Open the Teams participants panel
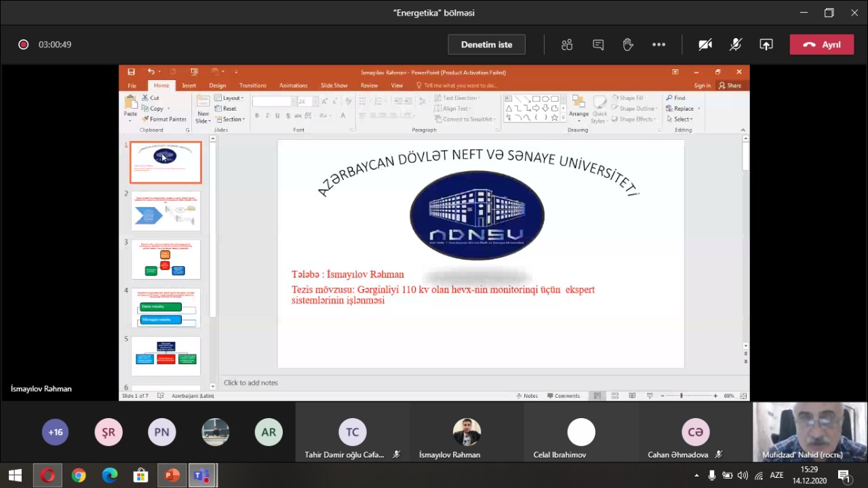Screen dimensions: 868x488 coord(567,45)
